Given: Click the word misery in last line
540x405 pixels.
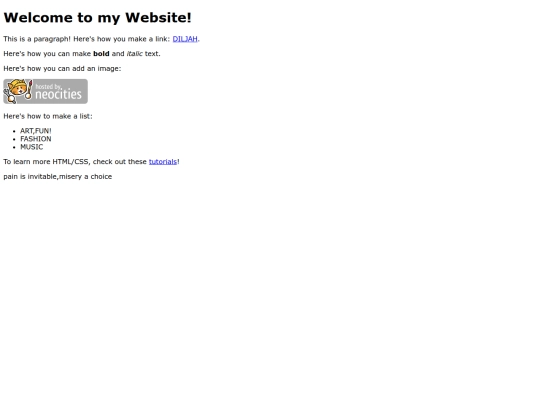Looking at the screenshot, I should pyautogui.click(x=70, y=177).
